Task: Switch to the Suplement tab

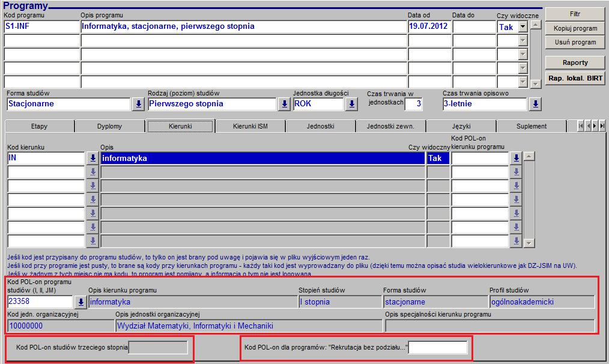Action: click(x=532, y=126)
